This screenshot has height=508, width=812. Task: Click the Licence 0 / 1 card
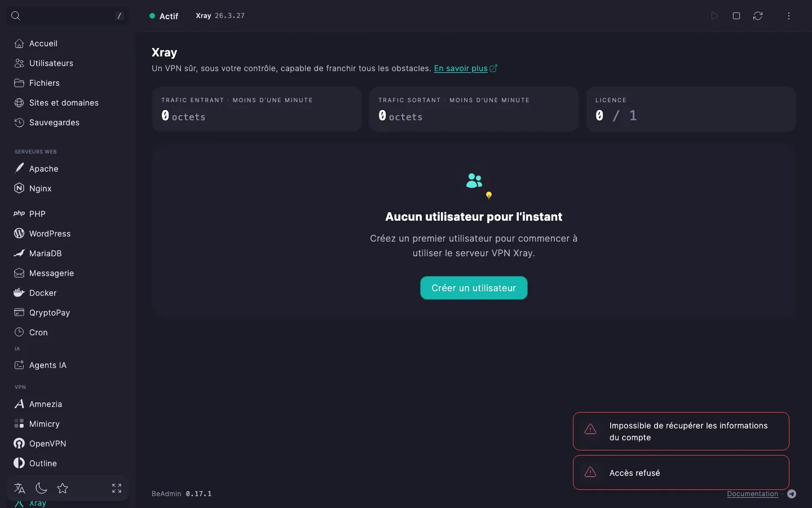691,109
